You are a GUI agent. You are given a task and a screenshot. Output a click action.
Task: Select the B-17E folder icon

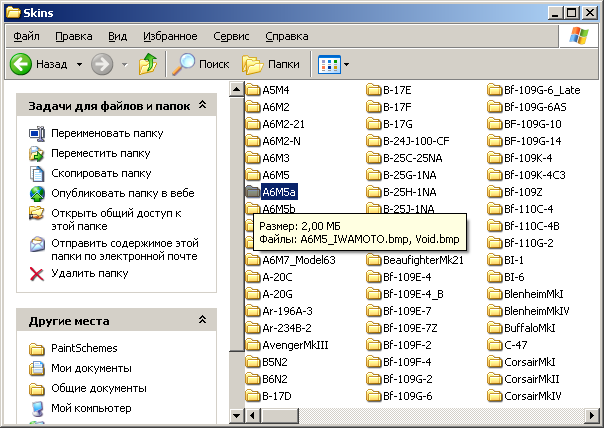[374, 90]
